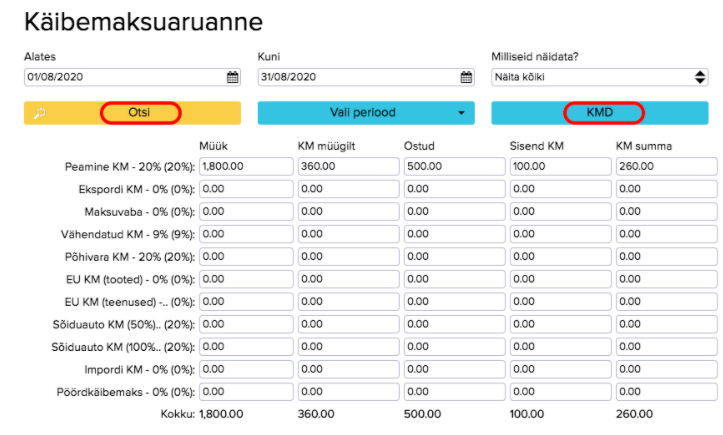Click Maksuvaba Müük field
This screenshot has height=435, width=723.
tap(246, 212)
